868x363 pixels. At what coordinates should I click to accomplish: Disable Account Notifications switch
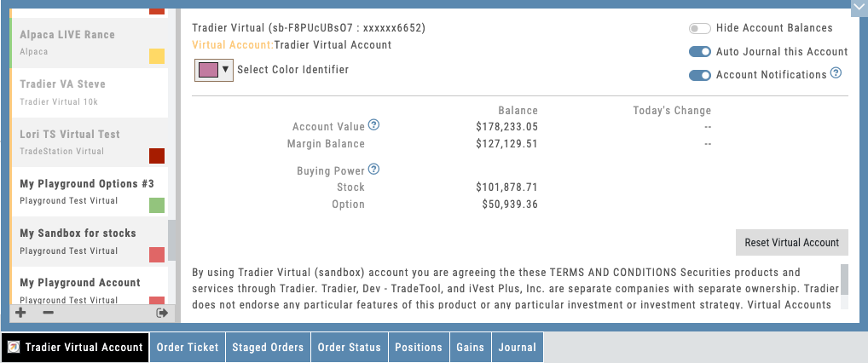tap(700, 75)
